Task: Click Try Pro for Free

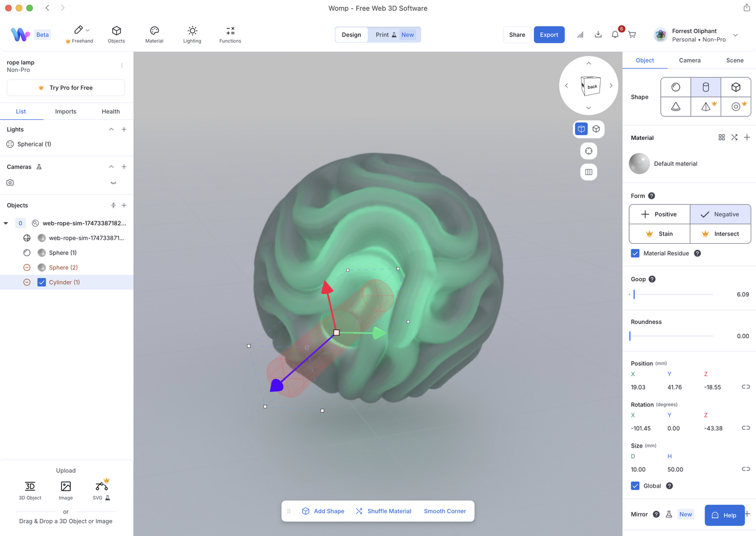Action: point(66,87)
